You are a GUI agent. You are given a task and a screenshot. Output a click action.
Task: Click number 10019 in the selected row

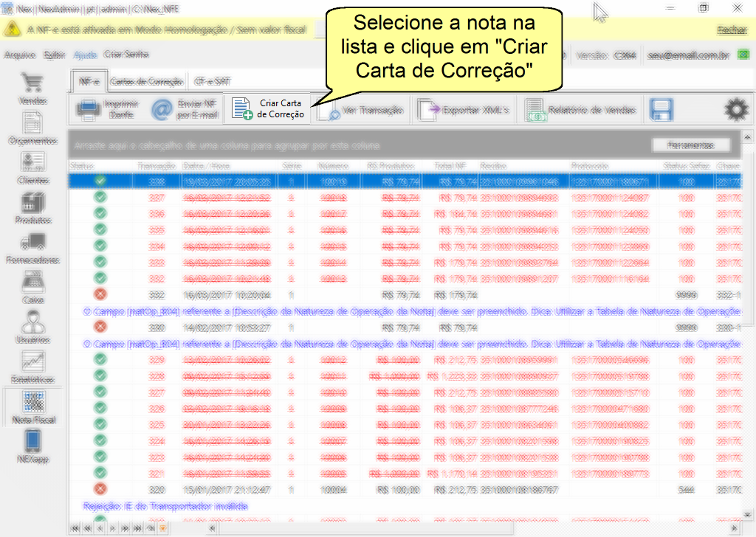tap(333, 181)
